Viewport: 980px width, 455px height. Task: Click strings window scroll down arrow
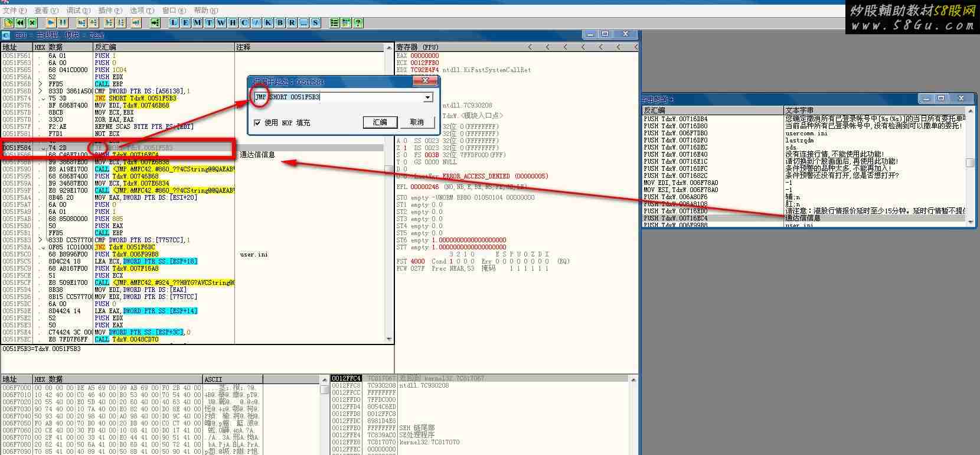pyautogui.click(x=969, y=222)
